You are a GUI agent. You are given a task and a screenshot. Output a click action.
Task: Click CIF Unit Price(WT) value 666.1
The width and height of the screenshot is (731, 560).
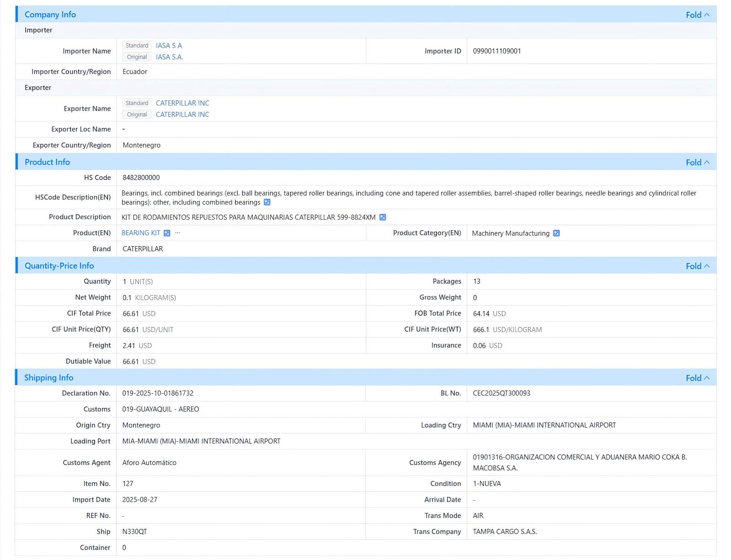[x=507, y=330]
